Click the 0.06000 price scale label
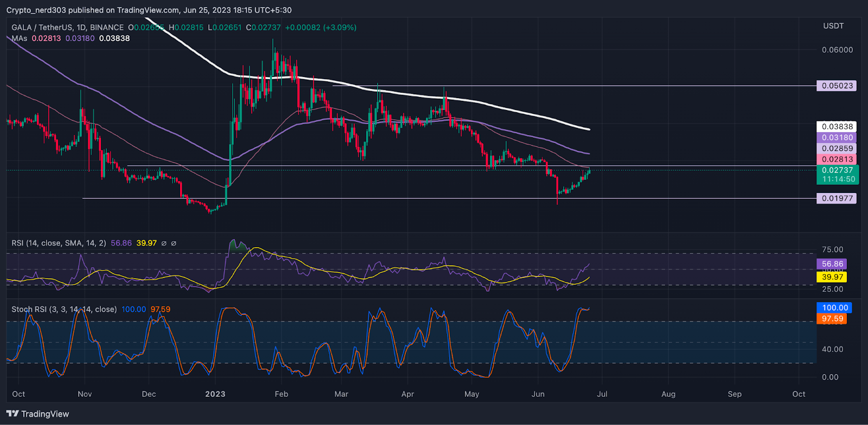 (x=838, y=50)
